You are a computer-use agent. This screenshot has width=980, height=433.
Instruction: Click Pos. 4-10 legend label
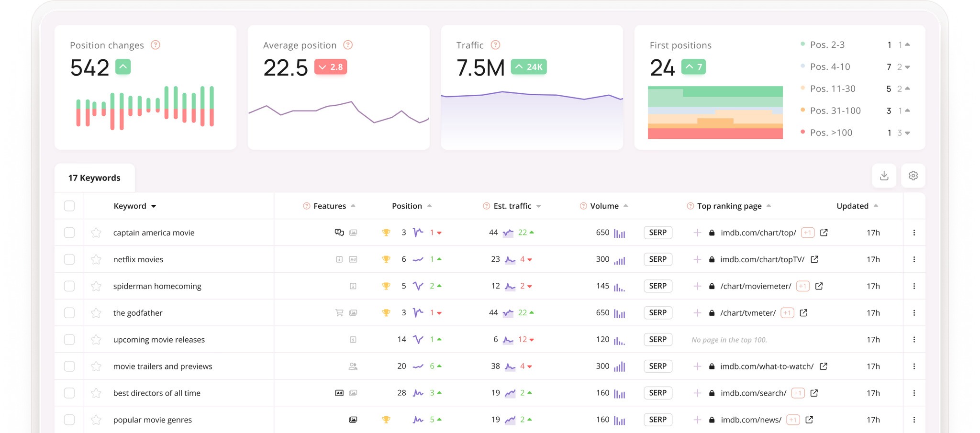click(x=830, y=67)
